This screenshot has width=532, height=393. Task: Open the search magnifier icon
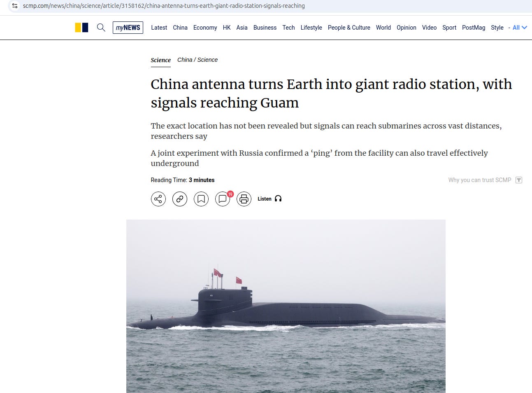pos(101,28)
